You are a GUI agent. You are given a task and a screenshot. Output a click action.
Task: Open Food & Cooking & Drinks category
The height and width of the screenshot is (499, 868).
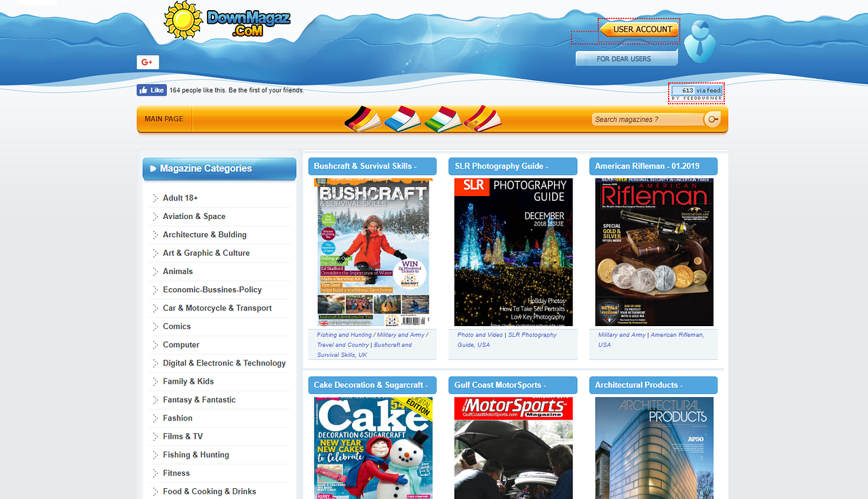210,491
